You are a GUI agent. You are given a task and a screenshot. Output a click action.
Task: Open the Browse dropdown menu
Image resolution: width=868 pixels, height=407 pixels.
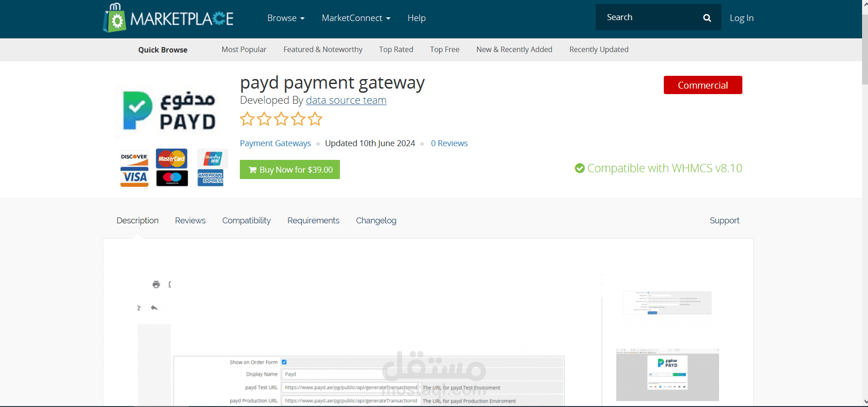(x=286, y=18)
